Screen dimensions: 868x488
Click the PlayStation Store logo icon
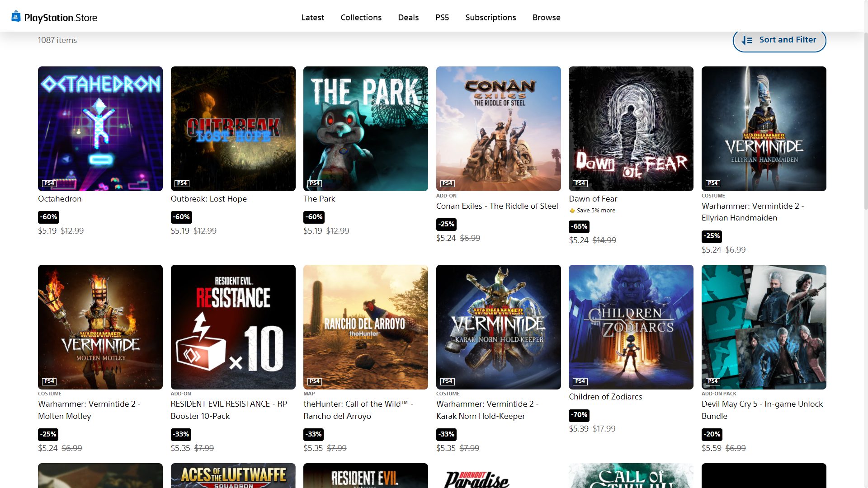(x=16, y=17)
